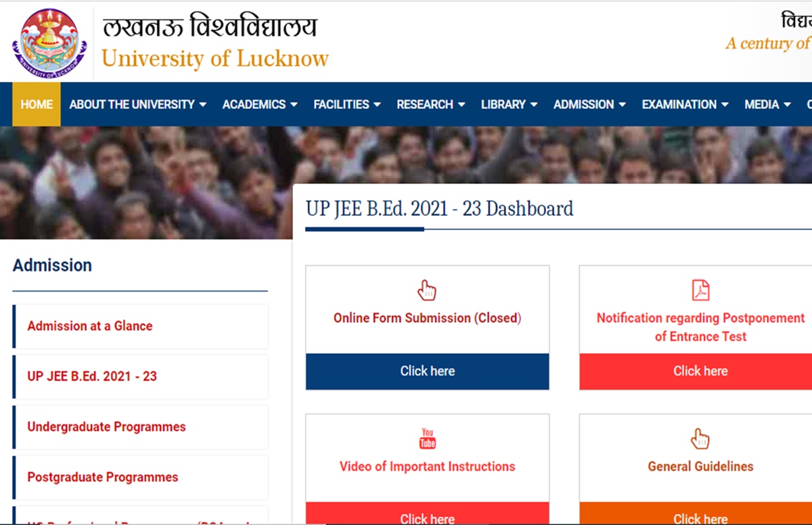Image resolution: width=812 pixels, height=525 pixels.
Task: Click the hand cursor icon above General Guidelines
Action: coord(700,439)
